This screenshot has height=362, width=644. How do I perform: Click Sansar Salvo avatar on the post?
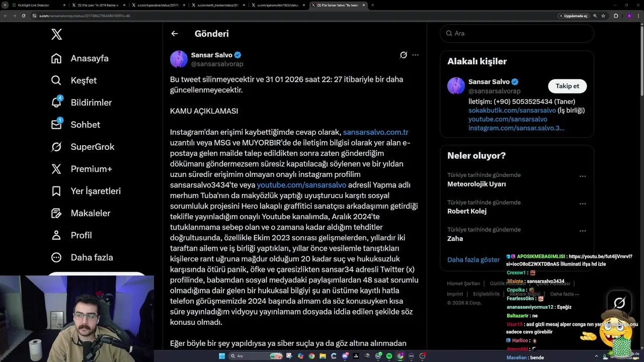point(179,59)
